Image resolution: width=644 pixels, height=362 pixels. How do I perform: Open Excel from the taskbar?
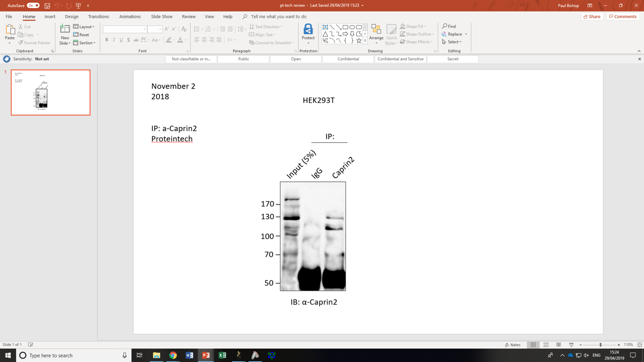[222, 355]
